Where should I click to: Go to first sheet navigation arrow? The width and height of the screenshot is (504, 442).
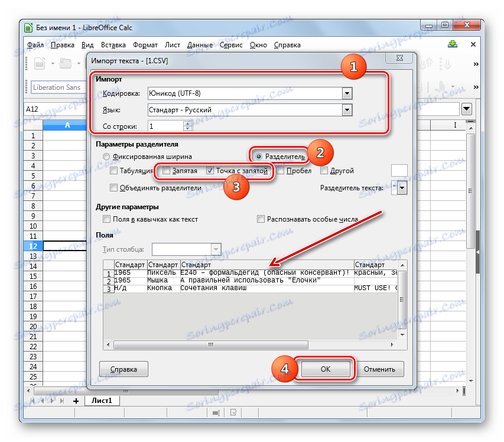coord(32,401)
